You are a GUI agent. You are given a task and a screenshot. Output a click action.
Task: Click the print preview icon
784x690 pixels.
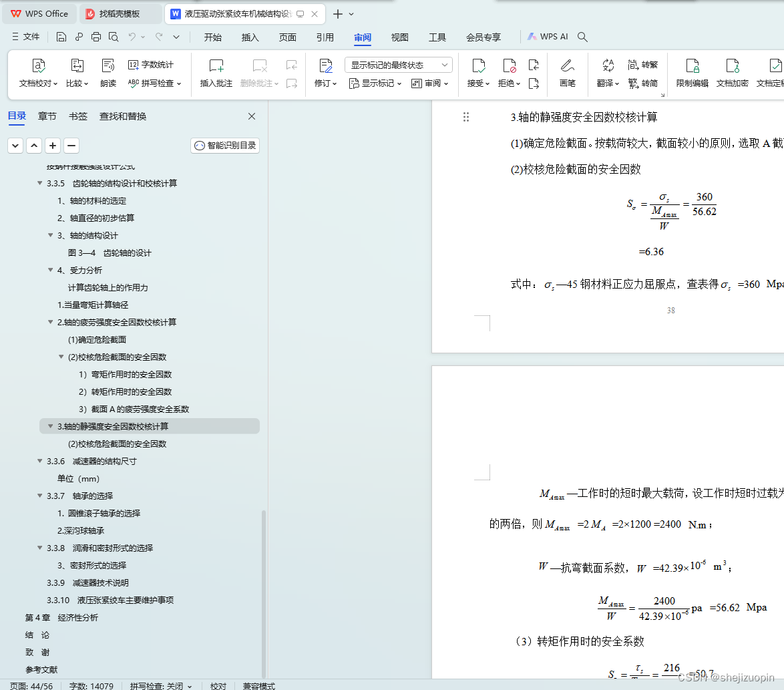[x=114, y=37]
